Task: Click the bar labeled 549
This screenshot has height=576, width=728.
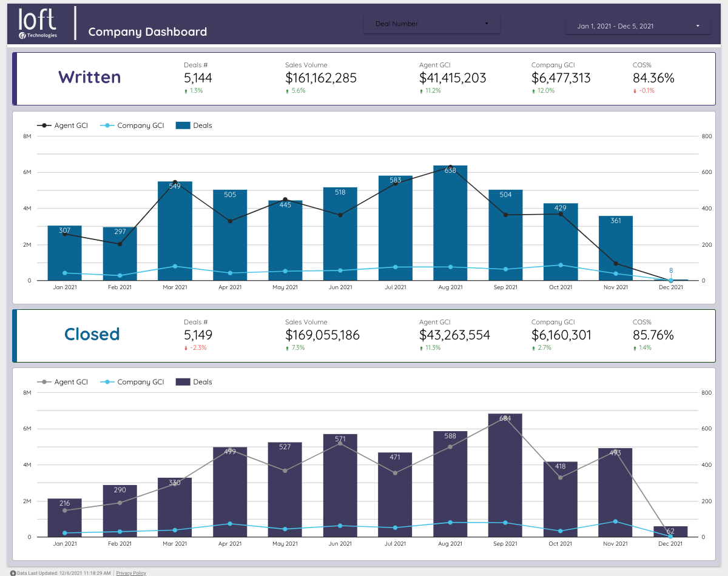Action: 175,231
